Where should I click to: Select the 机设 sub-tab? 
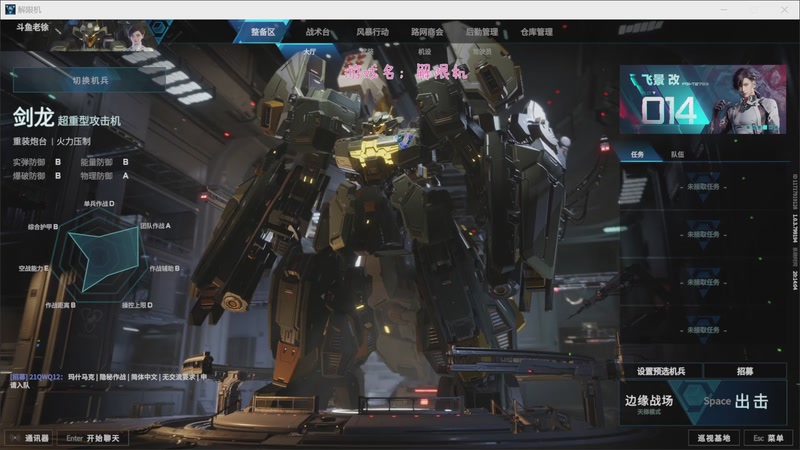424,52
